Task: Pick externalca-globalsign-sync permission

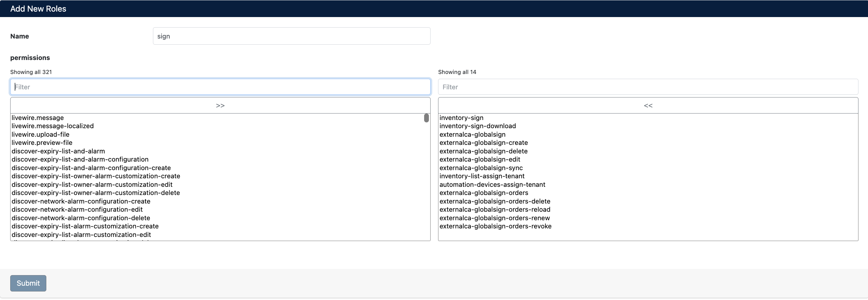Action: point(481,168)
